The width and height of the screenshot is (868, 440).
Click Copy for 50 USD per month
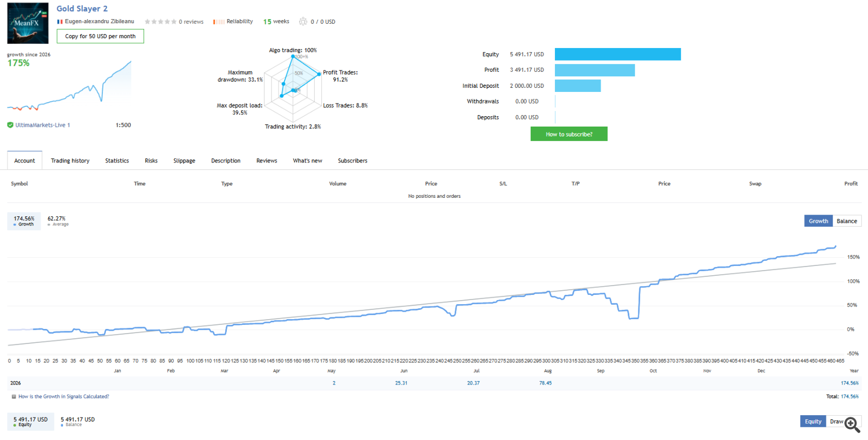click(x=100, y=36)
